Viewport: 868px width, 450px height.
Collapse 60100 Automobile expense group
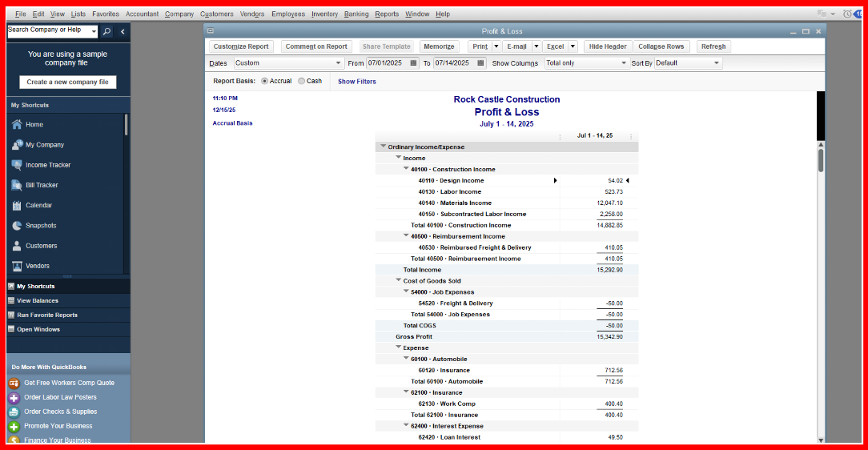click(406, 359)
